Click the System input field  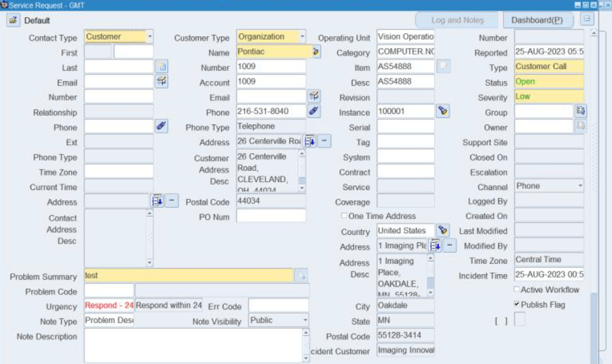click(x=406, y=156)
